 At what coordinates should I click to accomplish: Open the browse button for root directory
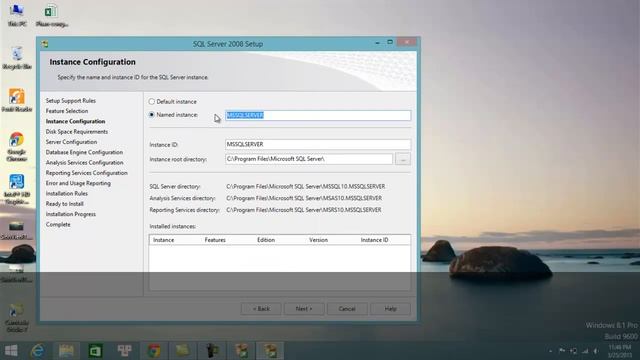pos(403,159)
